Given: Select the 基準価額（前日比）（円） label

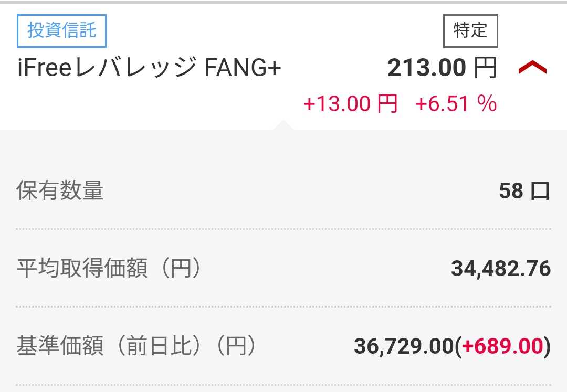Looking at the screenshot, I should (136, 346).
